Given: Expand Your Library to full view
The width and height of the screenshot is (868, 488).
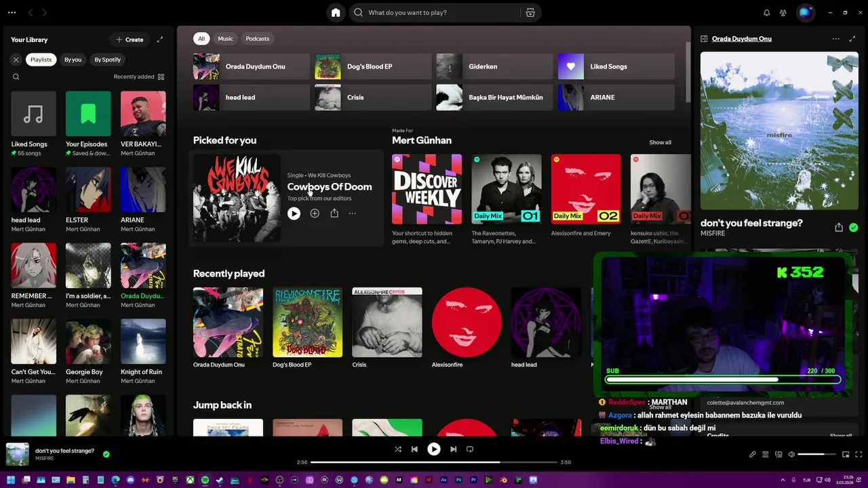Looking at the screenshot, I should click(x=160, y=39).
